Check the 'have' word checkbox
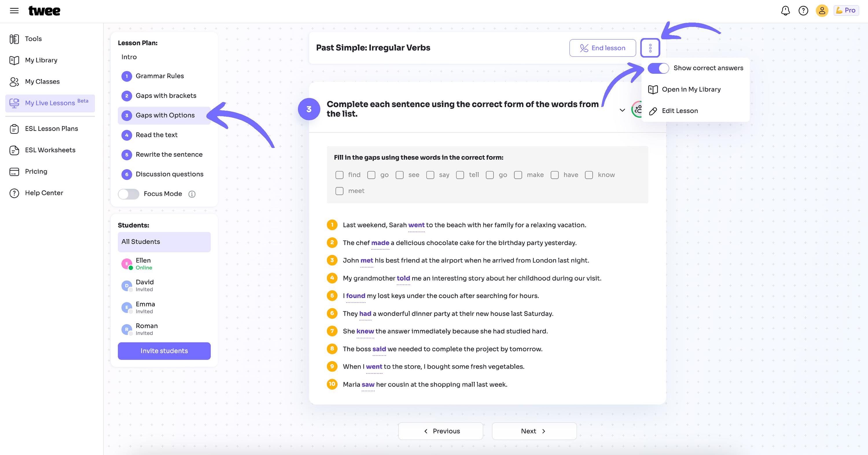The width and height of the screenshot is (868, 455). pos(555,175)
